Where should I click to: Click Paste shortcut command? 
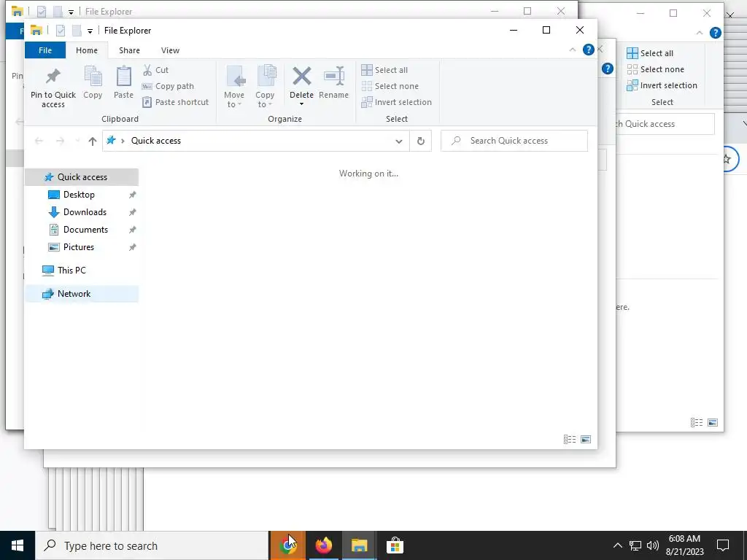pos(175,102)
